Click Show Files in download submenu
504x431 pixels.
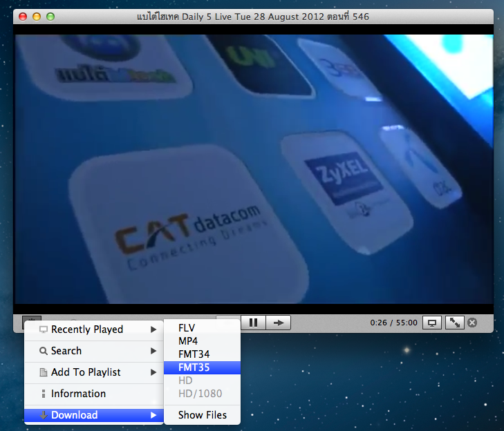202,415
